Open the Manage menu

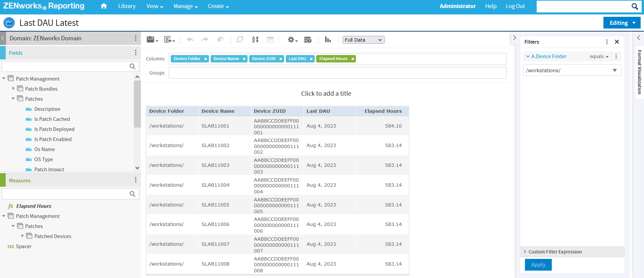click(x=185, y=6)
